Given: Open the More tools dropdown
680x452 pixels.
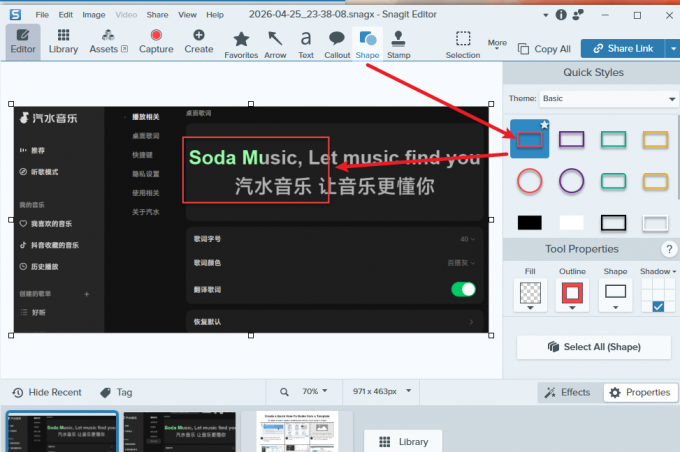Looking at the screenshot, I should click(497, 43).
